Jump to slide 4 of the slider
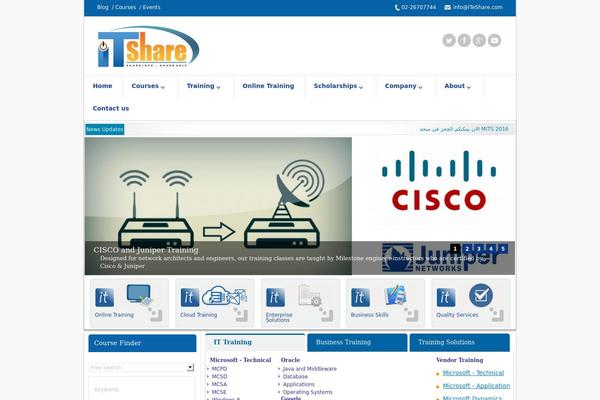This screenshot has height=400, width=600. (491, 249)
